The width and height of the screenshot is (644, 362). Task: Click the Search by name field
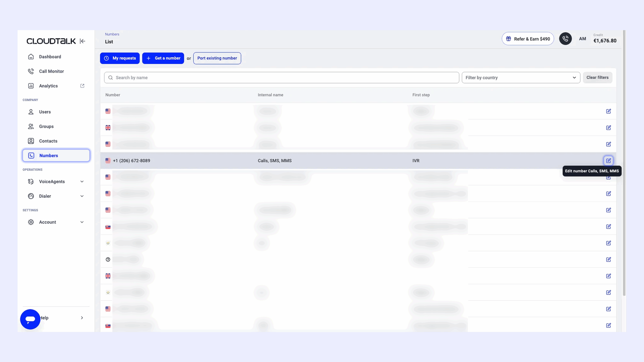pos(282,78)
